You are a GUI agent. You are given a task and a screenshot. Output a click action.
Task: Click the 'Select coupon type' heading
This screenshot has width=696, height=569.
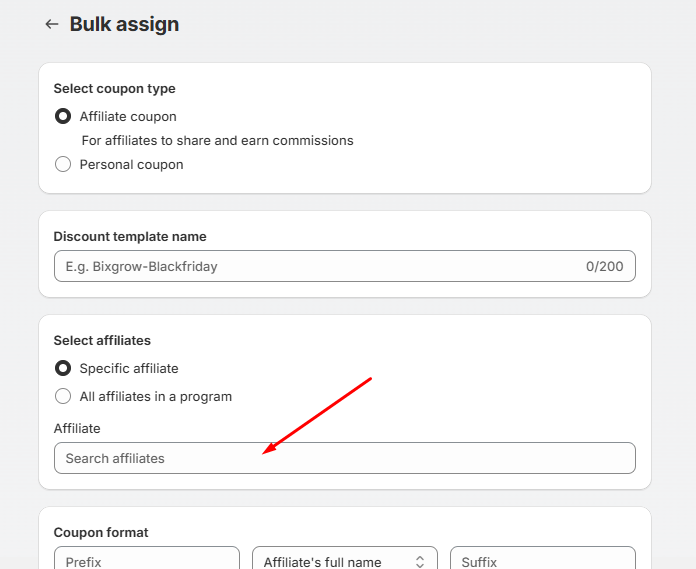coord(114,89)
